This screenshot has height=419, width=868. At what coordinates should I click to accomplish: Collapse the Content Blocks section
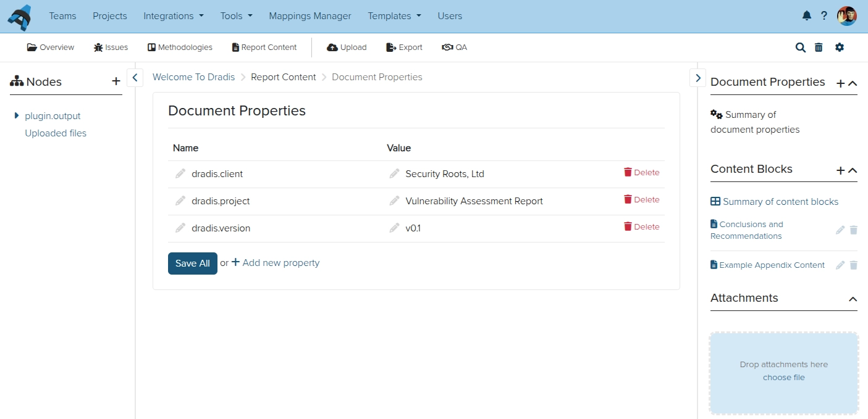pyautogui.click(x=853, y=170)
